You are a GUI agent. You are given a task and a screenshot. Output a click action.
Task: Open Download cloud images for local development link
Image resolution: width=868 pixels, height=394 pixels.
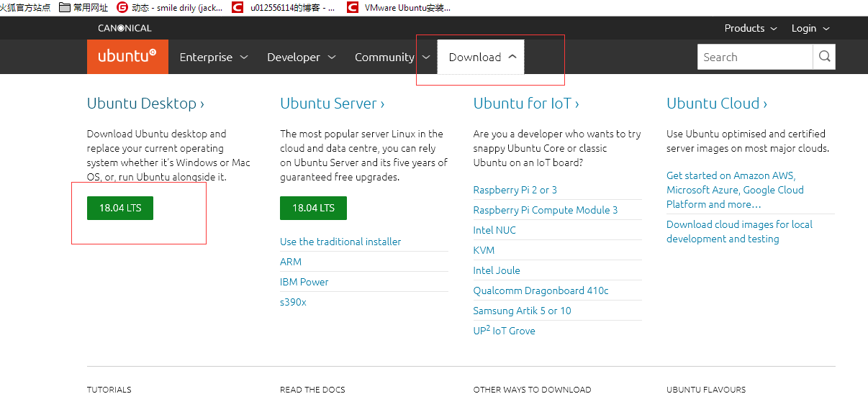[x=739, y=232]
